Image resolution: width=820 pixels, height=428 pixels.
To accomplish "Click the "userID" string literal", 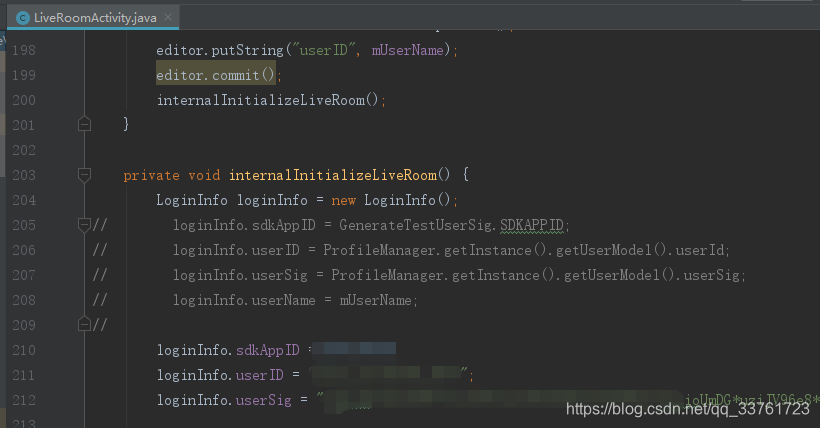I will click(x=323, y=50).
